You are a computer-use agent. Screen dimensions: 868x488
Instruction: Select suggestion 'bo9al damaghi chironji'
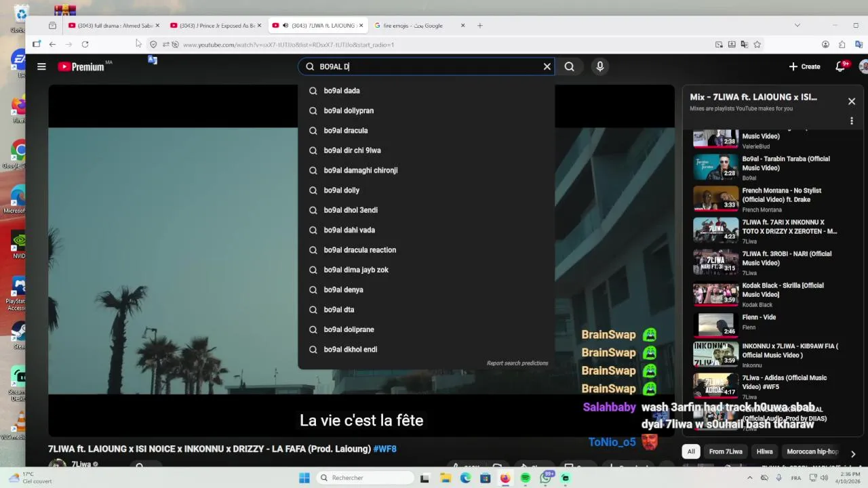tap(426, 170)
